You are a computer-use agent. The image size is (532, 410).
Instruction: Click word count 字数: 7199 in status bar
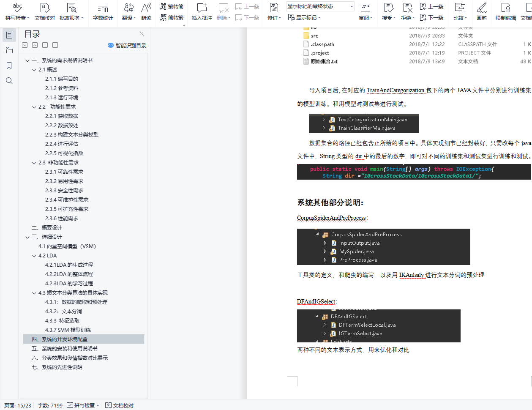(50, 405)
